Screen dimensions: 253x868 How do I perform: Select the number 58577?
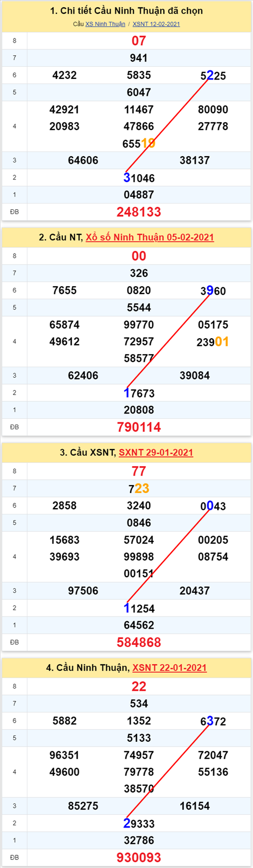139,358
